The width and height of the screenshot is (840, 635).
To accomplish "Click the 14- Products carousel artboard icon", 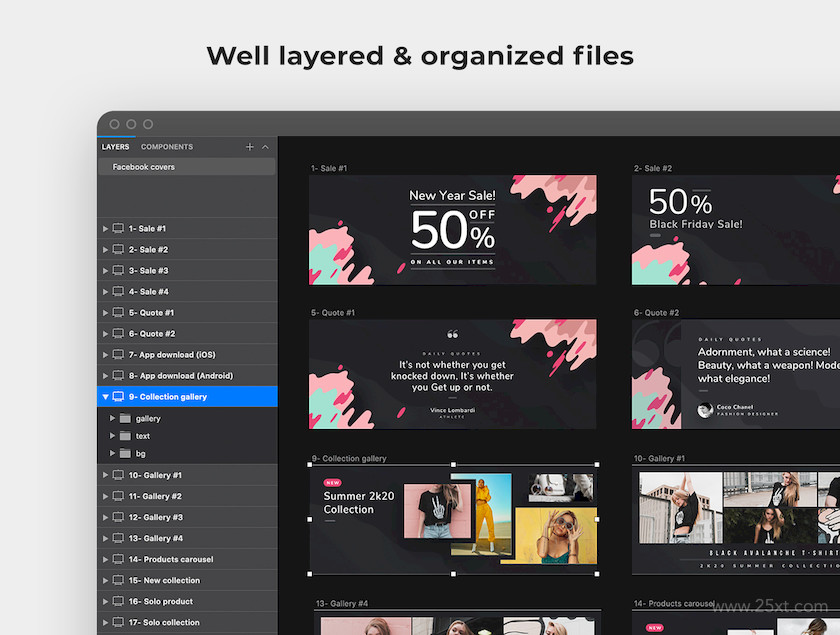I will [118, 559].
